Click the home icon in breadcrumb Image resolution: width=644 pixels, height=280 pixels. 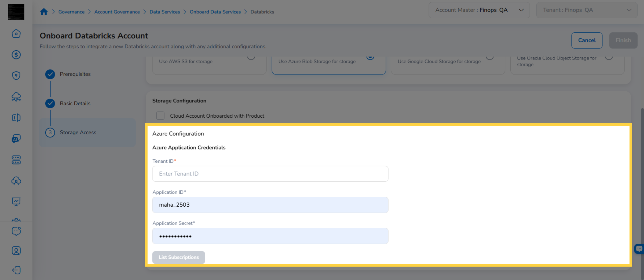(44, 12)
